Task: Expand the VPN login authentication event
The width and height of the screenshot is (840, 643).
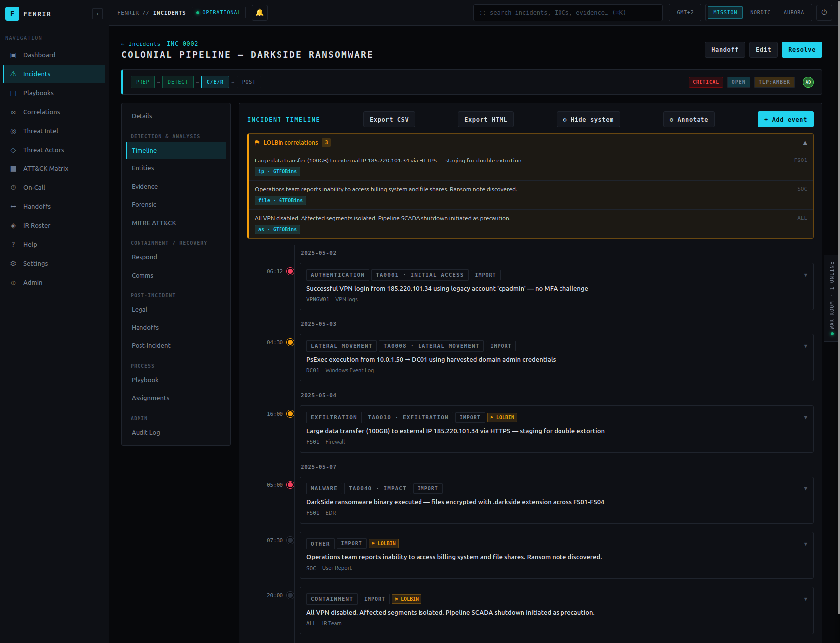Action: click(805, 275)
